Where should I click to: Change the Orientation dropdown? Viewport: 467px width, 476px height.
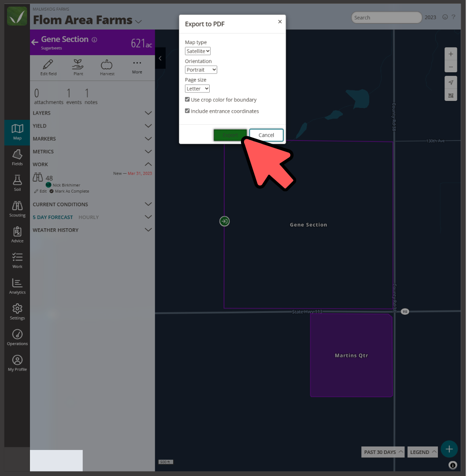coord(201,69)
